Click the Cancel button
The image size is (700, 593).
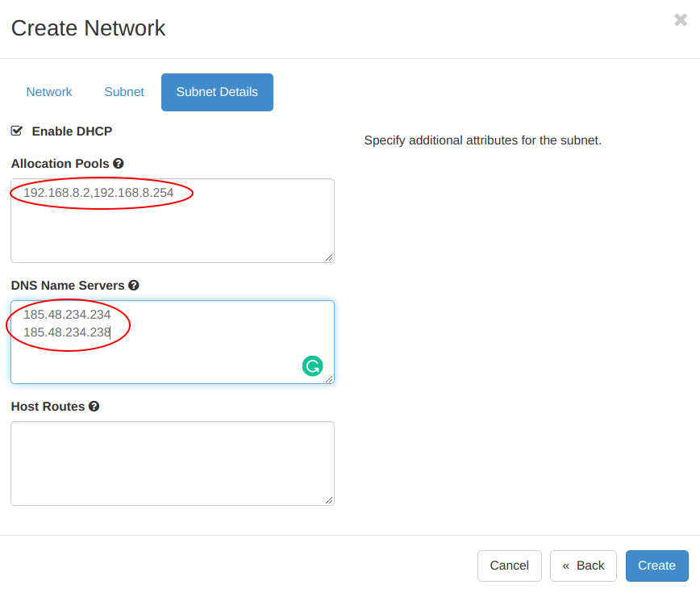510,566
